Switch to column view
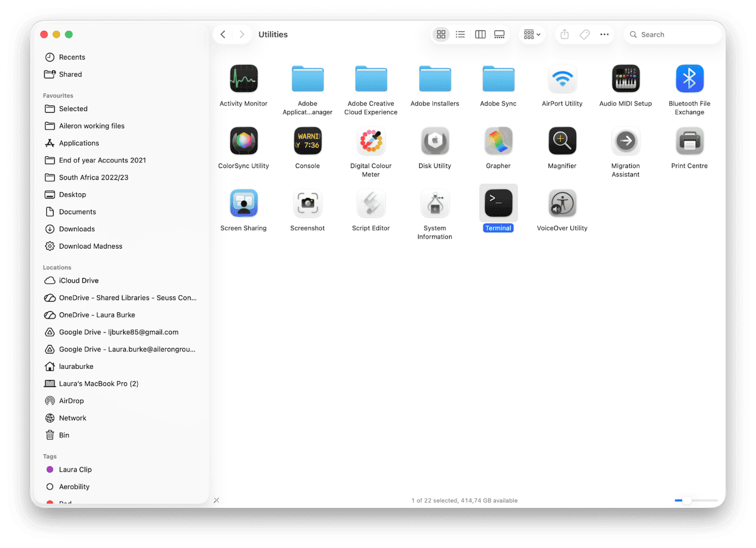This screenshot has width=756, height=548. coord(480,34)
